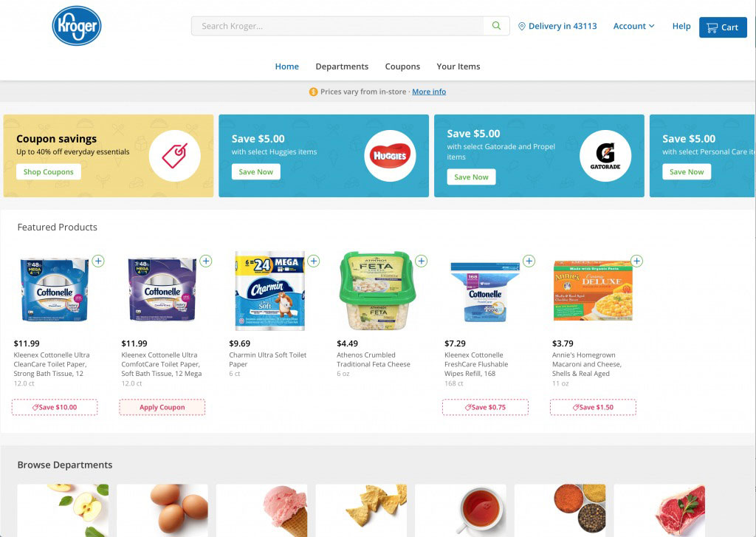Go to the Coupons tab
The width and height of the screenshot is (756, 537).
click(x=402, y=66)
